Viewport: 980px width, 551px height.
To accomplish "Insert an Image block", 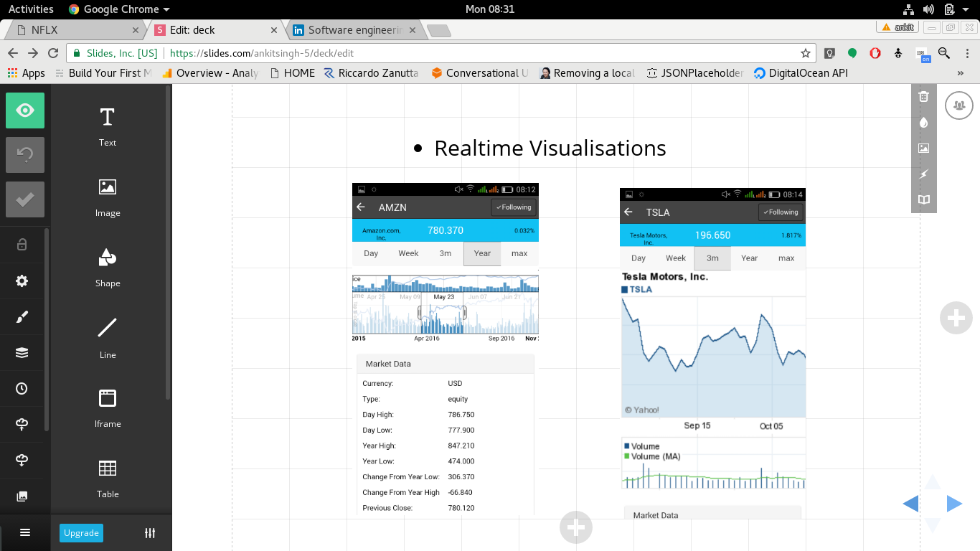I will pos(108,197).
